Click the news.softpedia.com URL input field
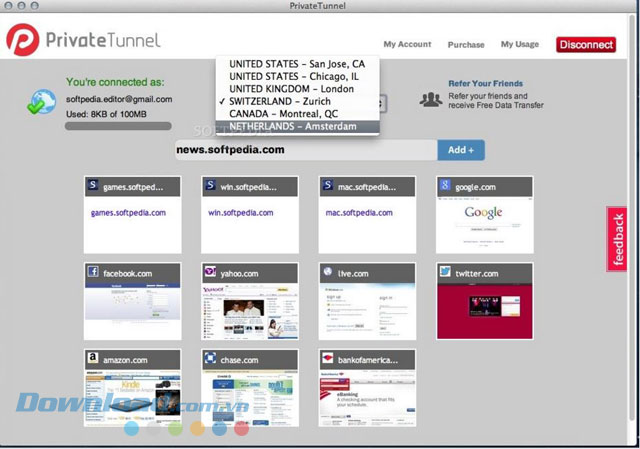Image resolution: width=640 pixels, height=449 pixels. coord(306,150)
